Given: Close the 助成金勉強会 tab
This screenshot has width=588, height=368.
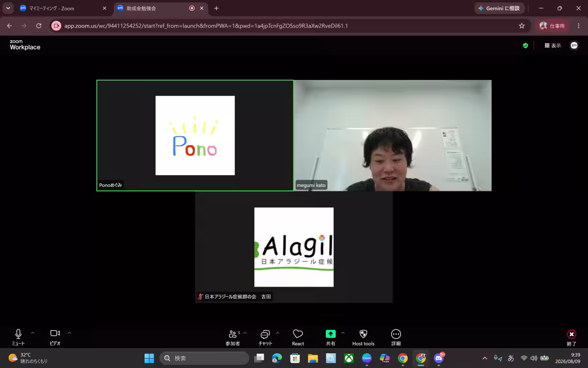Looking at the screenshot, I should [x=201, y=8].
